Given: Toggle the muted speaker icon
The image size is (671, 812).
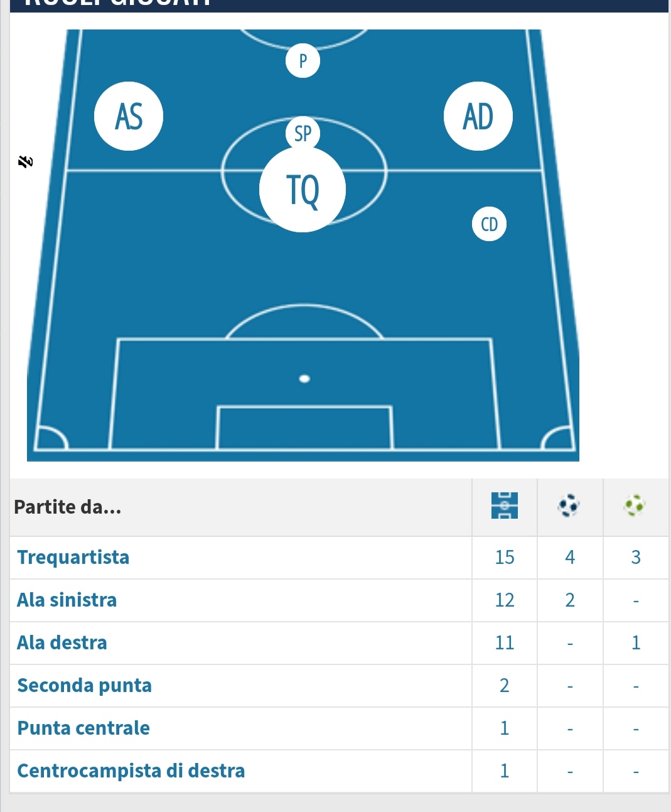Looking at the screenshot, I should [x=25, y=162].
